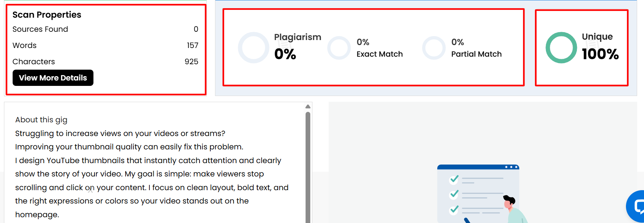
Task: Open the blue chat support bubble
Action: pos(637,206)
